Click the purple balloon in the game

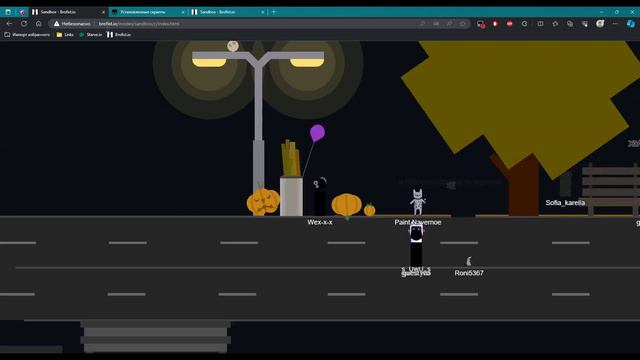click(x=317, y=133)
